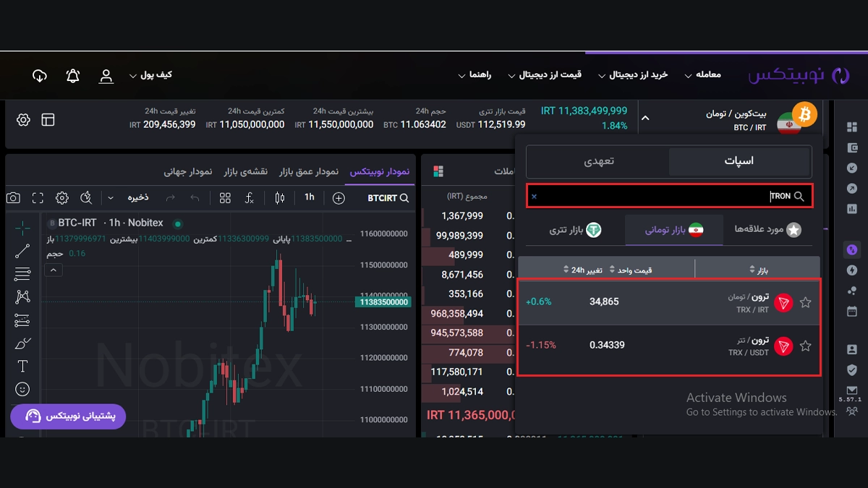868x488 pixels.
Task: Select the pattern drawing tool
Action: pyautogui.click(x=22, y=296)
